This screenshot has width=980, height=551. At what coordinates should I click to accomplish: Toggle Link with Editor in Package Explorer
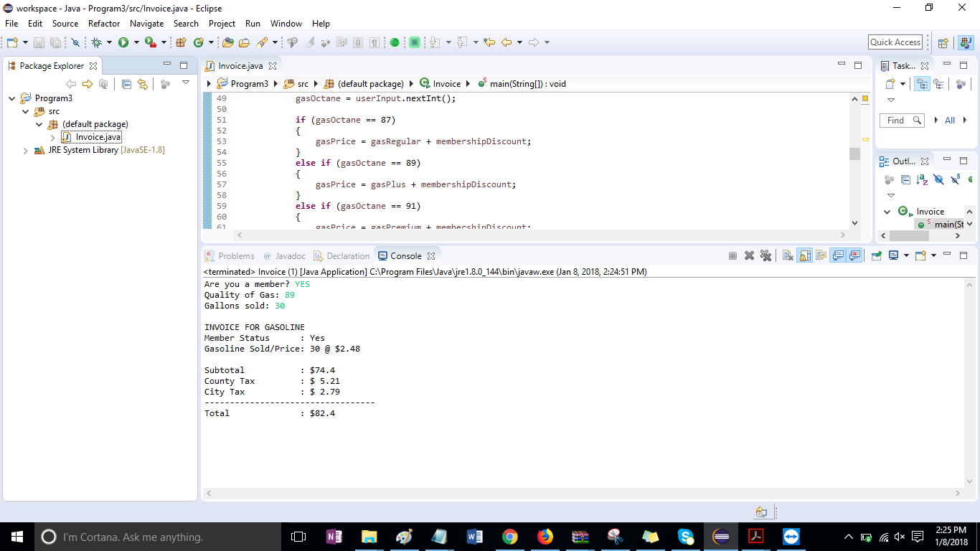[143, 84]
